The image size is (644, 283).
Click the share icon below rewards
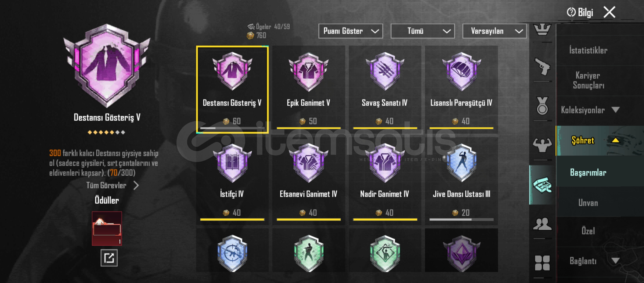pyautogui.click(x=109, y=258)
